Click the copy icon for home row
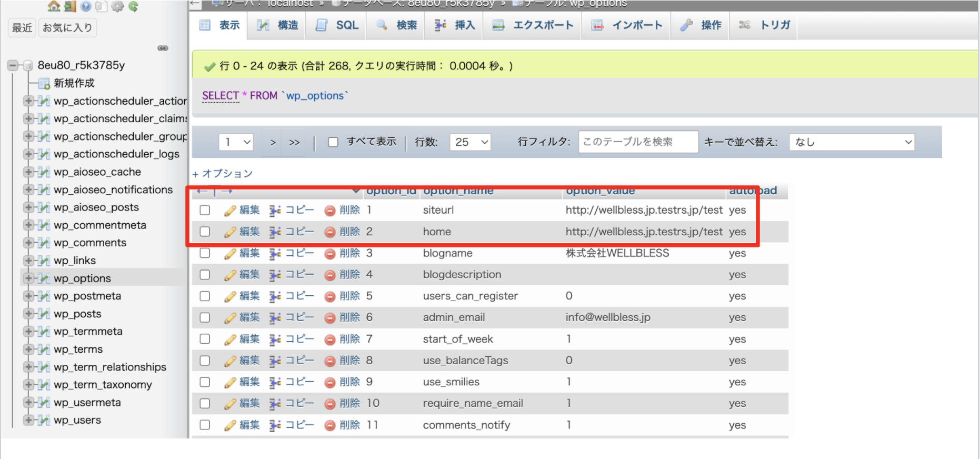Image resolution: width=980 pixels, height=459 pixels. pyautogui.click(x=275, y=232)
